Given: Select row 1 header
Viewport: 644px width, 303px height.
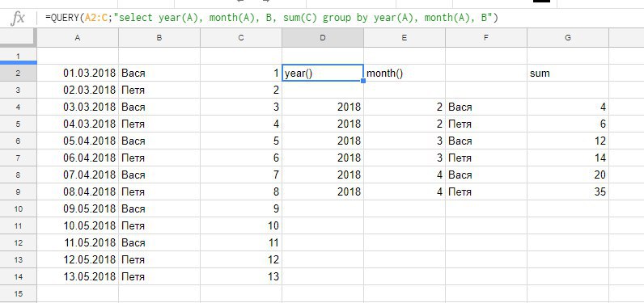Looking at the screenshot, I should (18, 56).
